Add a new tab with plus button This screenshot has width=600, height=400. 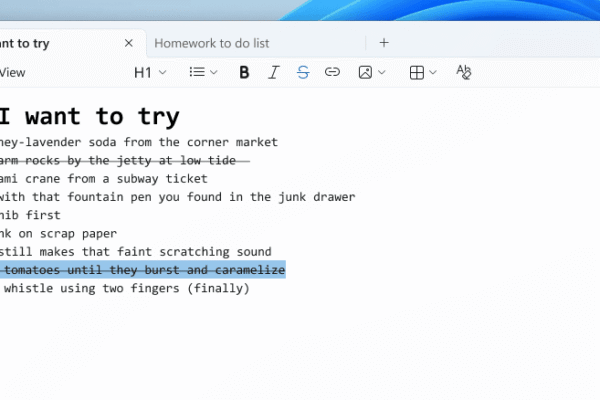coord(384,43)
